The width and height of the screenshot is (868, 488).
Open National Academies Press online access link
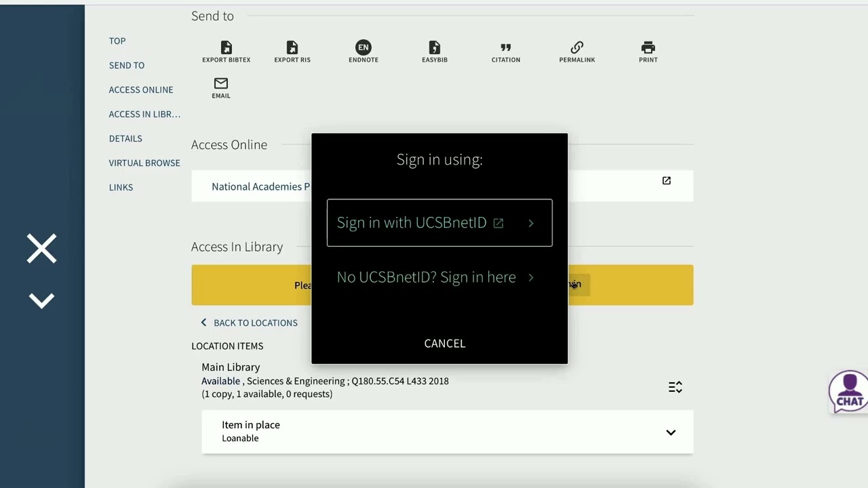[261, 186]
